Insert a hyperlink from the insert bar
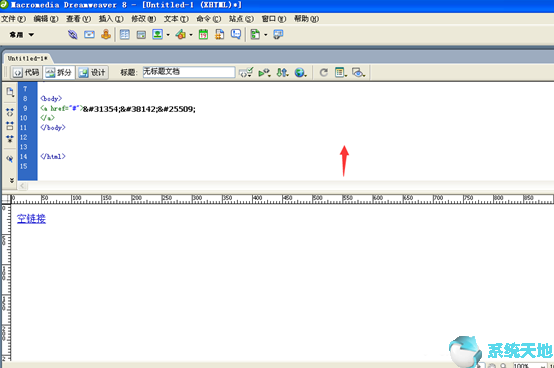Screen dimensions: 554x368 tap(72, 35)
